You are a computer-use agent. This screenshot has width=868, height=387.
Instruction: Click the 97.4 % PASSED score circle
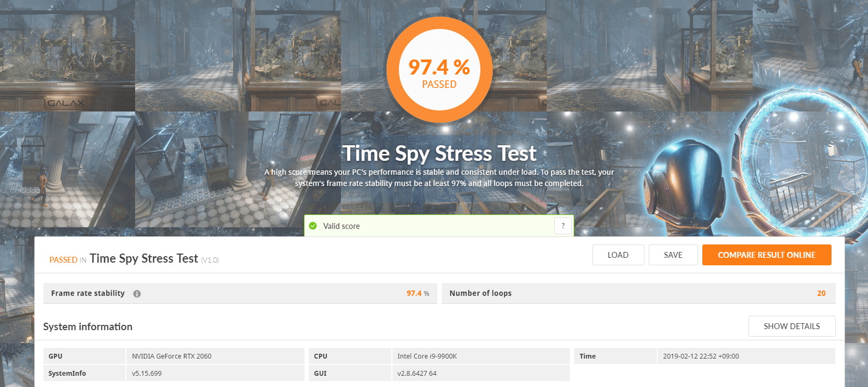[x=439, y=70]
